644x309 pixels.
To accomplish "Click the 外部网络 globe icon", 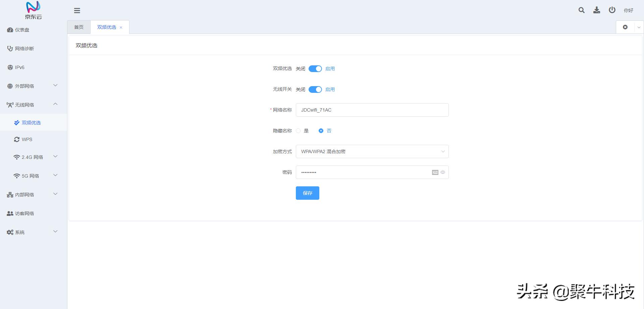I will pyautogui.click(x=10, y=86).
